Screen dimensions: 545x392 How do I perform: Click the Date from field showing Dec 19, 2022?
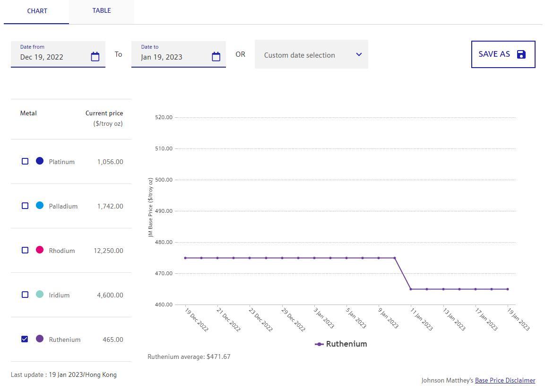(52, 57)
